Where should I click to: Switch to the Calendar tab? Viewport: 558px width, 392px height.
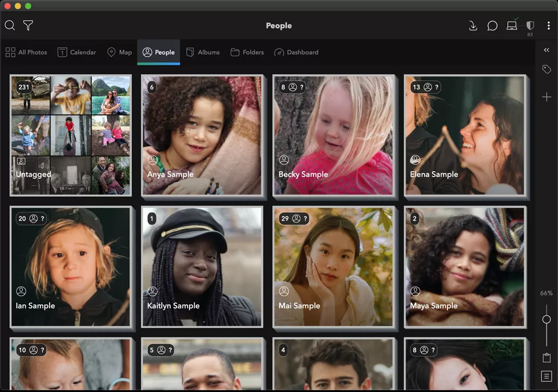[77, 52]
